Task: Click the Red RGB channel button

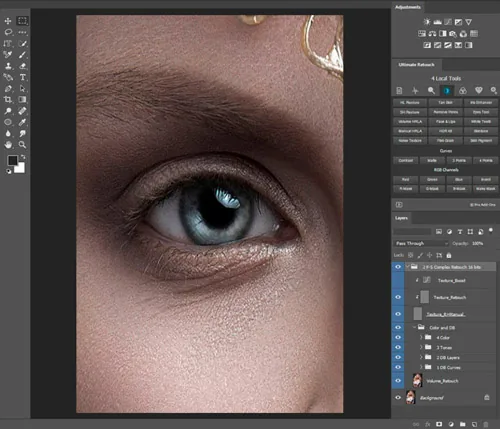Action: pos(405,179)
